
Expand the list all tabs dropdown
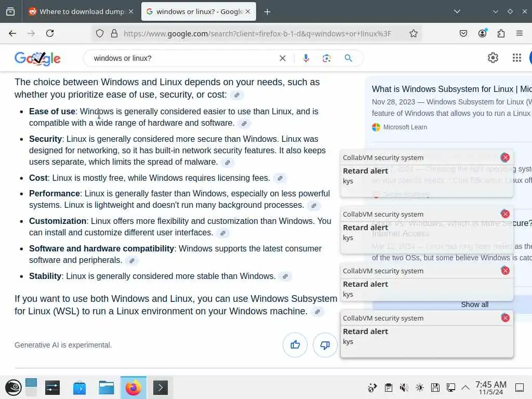coord(457,11)
